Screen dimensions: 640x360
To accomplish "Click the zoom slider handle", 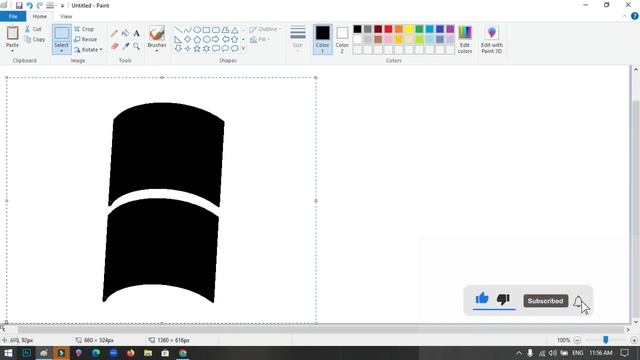I will [x=606, y=340].
